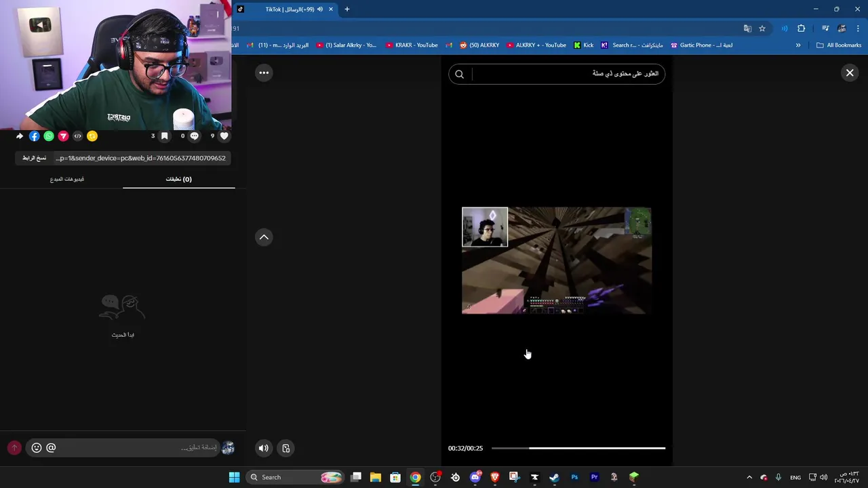Screen dimensions: 868x488
Task: Open the emoji picker in comment box
Action: [x=37, y=447]
